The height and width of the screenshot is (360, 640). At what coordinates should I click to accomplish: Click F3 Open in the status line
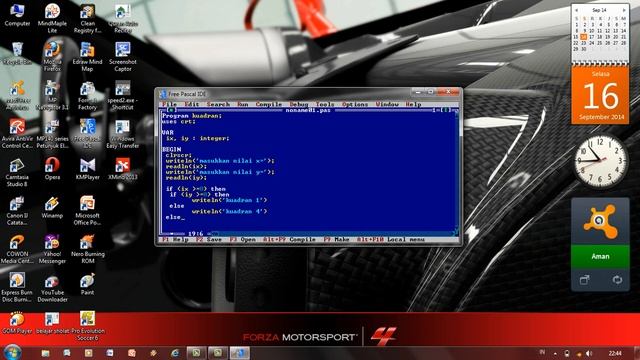(x=242, y=240)
